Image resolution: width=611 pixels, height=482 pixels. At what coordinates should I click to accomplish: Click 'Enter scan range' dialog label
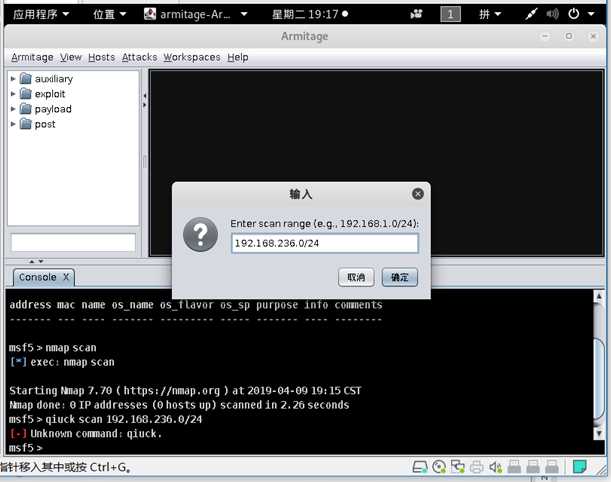pos(324,224)
